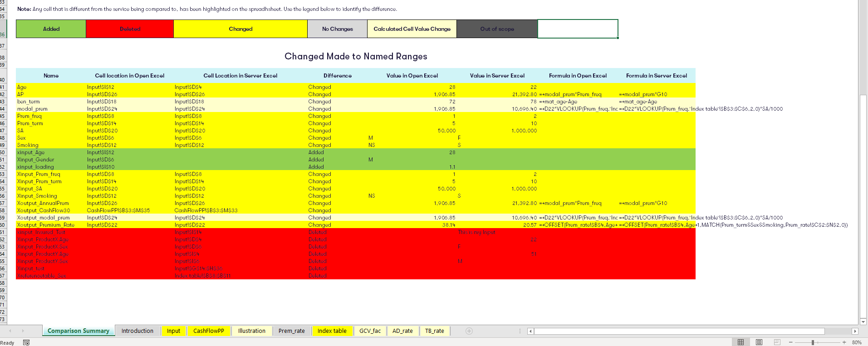Switch to the Index table sheet
Screen dimensions: 868x346
click(332, 331)
